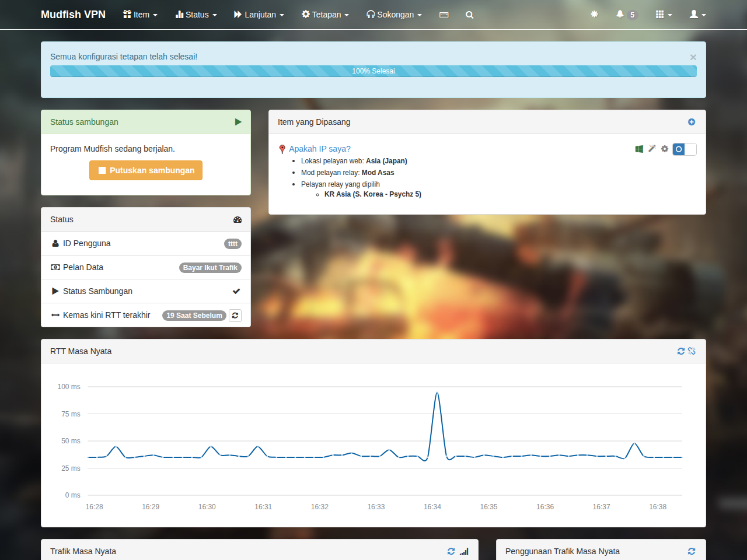
Task: Open the search magnifier icon
Action: pos(469,15)
